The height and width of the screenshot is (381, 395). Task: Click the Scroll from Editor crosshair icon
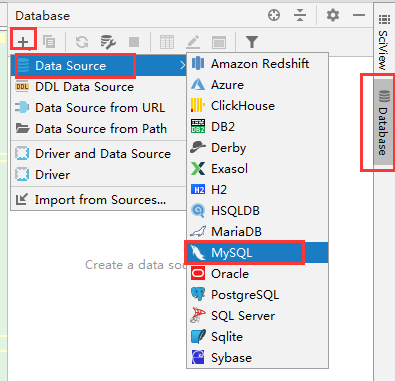[274, 15]
